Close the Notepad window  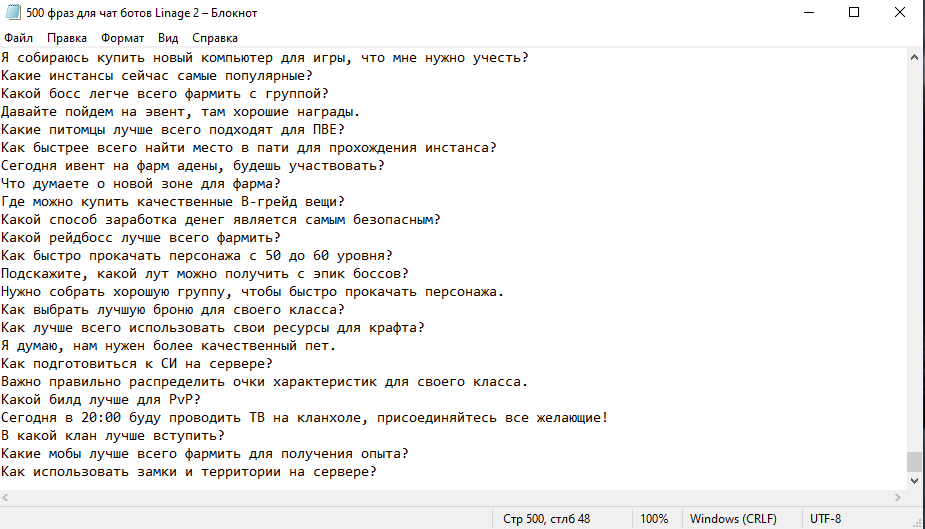point(900,12)
